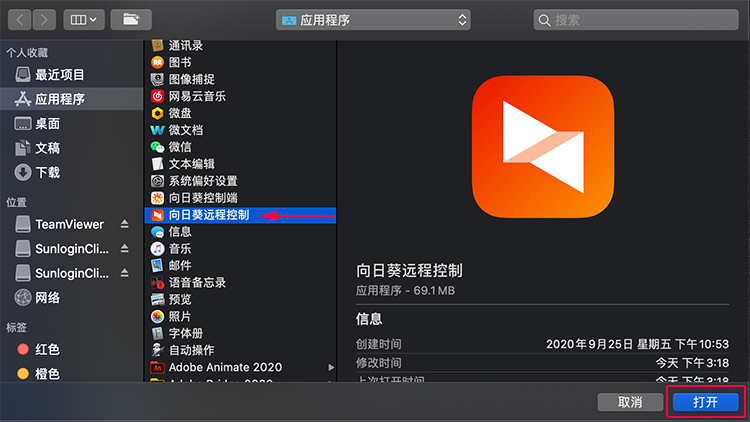
Task: Select the 网络 sidebar item
Action: tap(47, 297)
